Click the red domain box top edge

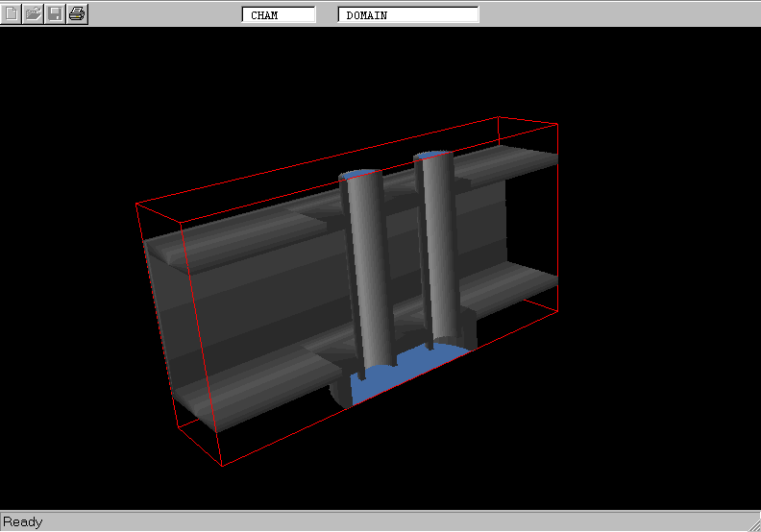tap(317, 159)
